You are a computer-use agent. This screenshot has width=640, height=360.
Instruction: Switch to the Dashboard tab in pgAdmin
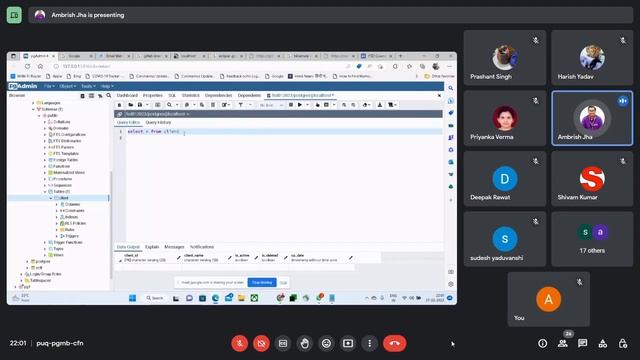point(127,96)
